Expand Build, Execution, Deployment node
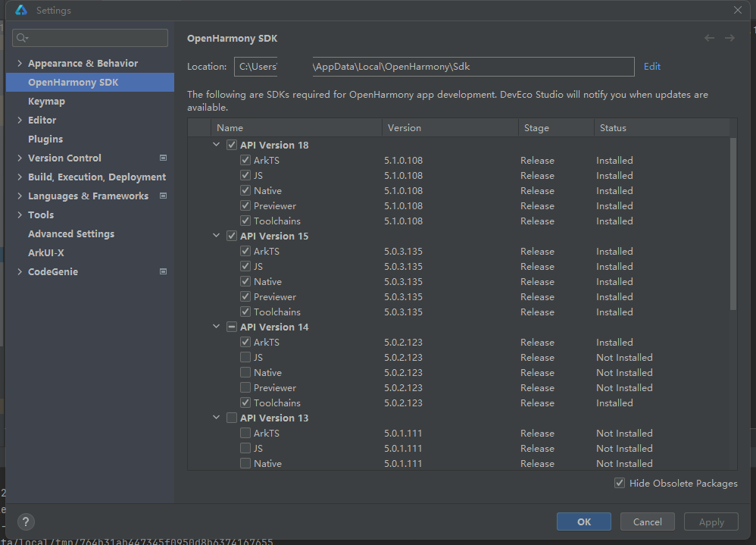 (x=20, y=177)
